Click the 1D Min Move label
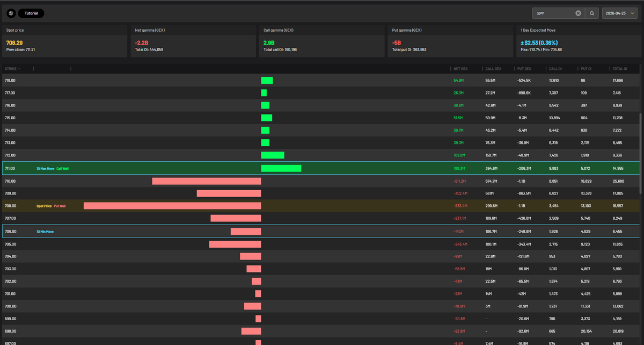 45,232
